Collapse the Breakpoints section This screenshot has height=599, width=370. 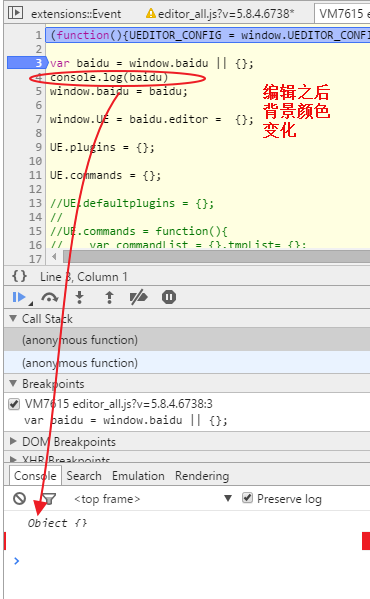pyautogui.click(x=13, y=383)
